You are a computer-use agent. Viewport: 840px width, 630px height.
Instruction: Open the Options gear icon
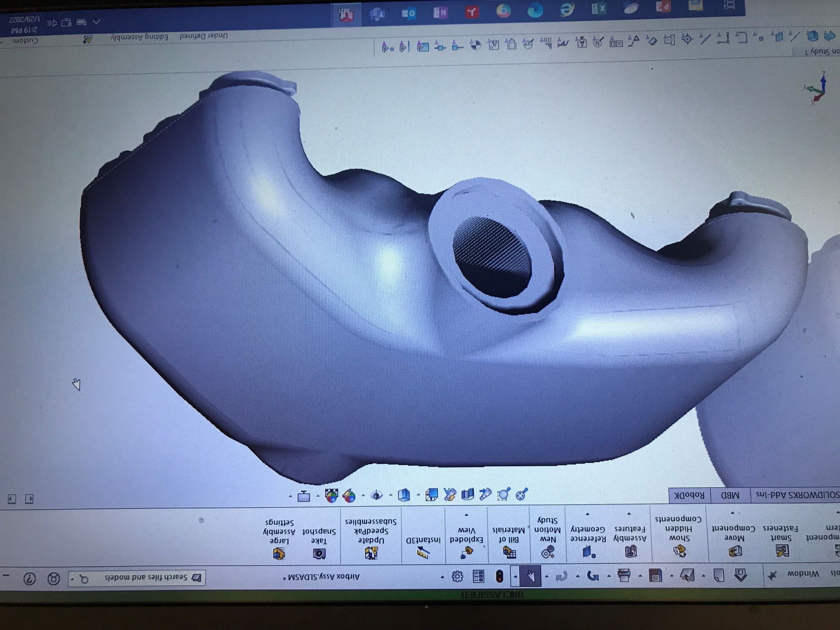pyautogui.click(x=457, y=576)
